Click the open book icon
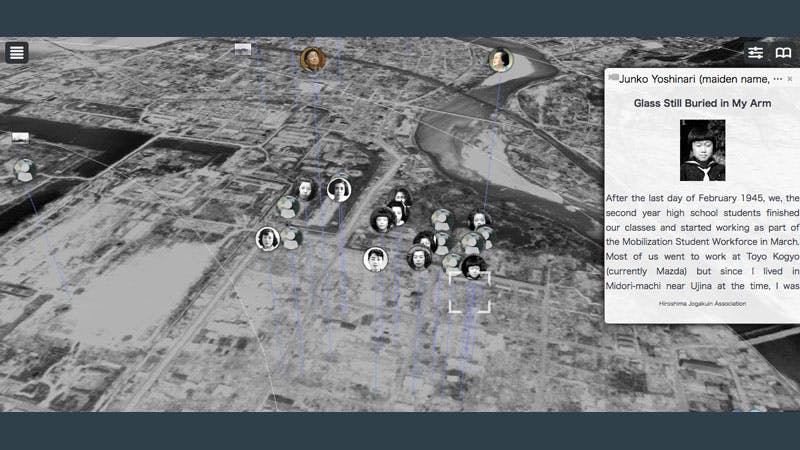 click(x=783, y=52)
